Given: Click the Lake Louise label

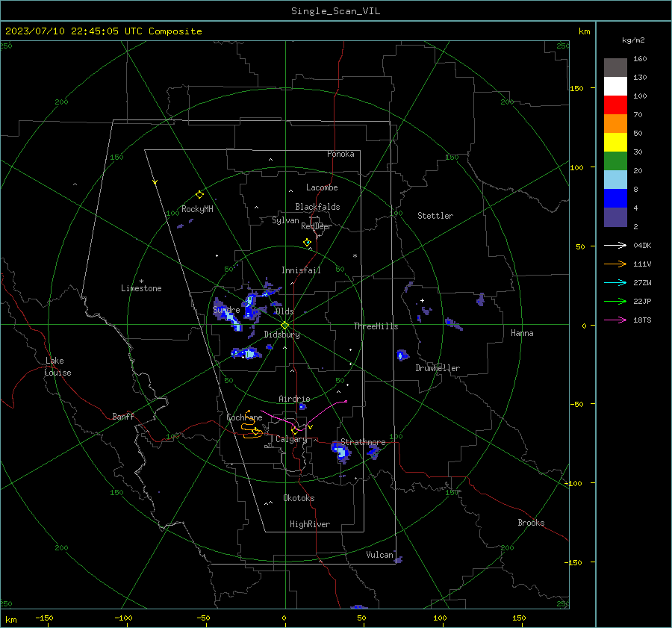Looking at the screenshot, I should click(57, 367).
